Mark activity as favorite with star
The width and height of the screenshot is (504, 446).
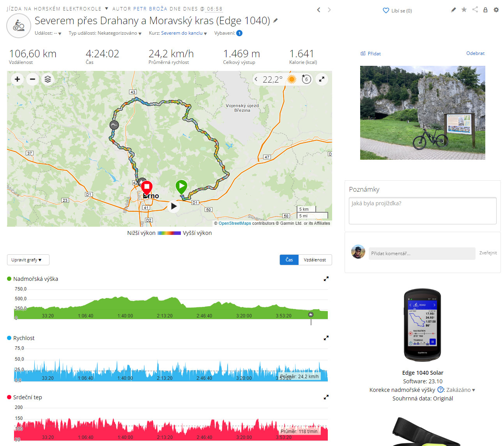coord(464,10)
